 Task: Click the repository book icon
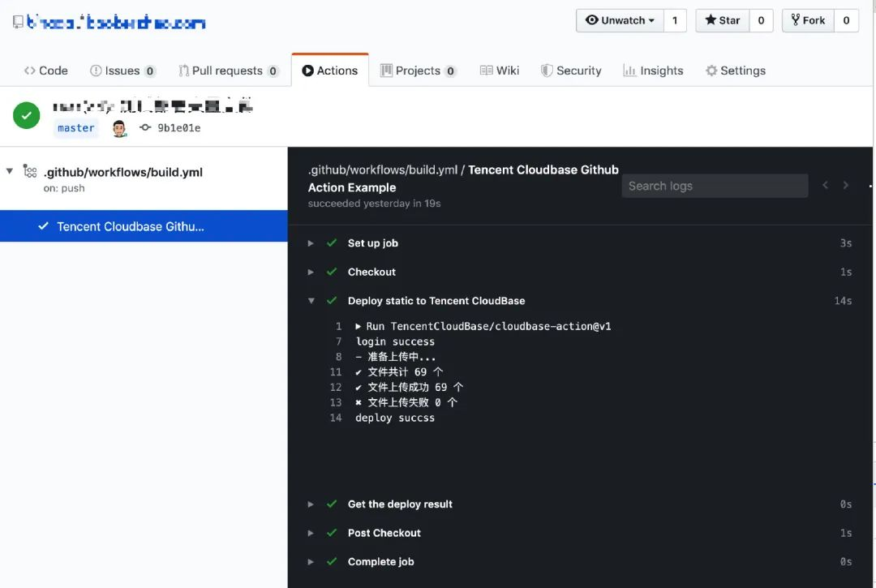(18, 22)
